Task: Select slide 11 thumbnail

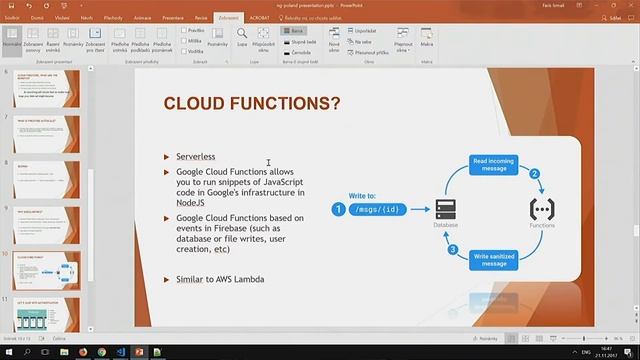Action: click(47, 315)
